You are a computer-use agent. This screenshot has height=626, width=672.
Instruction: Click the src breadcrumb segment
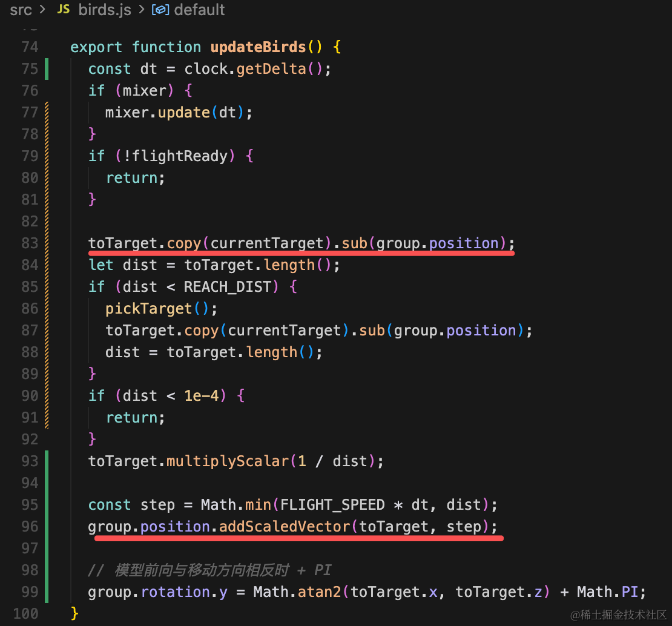[x=21, y=10]
